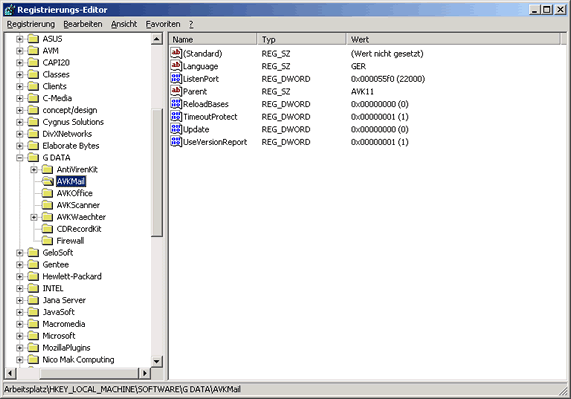
Task: Click the DWORD icon beside UseVersionReport
Action: (x=176, y=142)
